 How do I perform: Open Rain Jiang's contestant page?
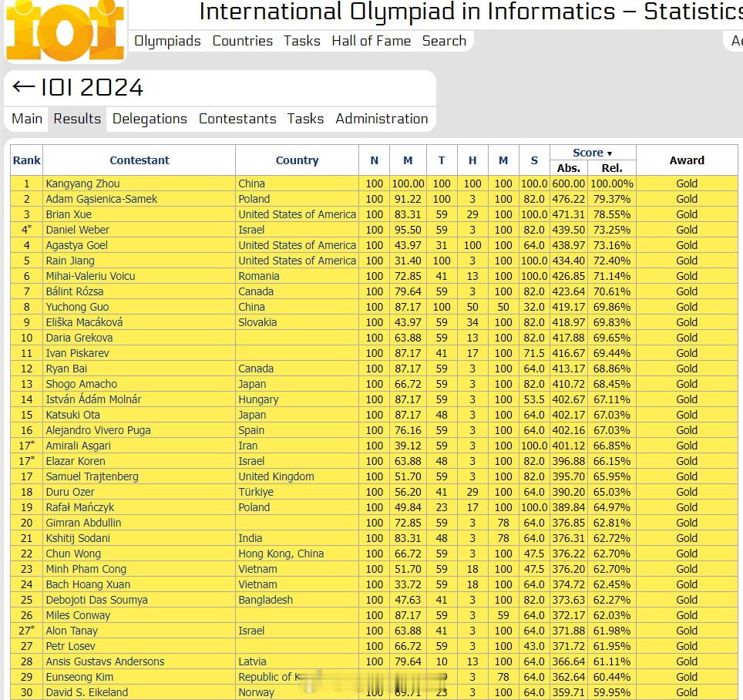(70, 261)
